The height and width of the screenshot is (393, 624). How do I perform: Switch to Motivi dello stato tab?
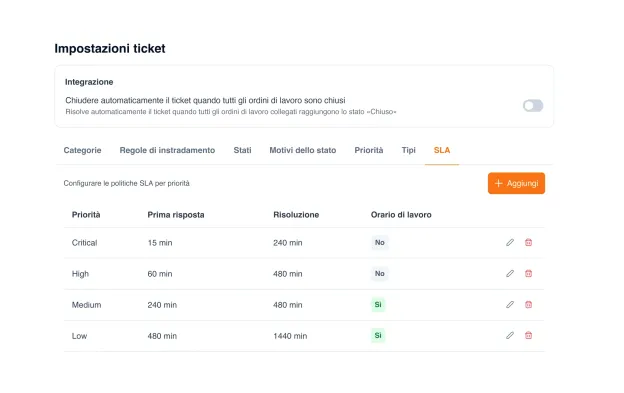tap(302, 150)
